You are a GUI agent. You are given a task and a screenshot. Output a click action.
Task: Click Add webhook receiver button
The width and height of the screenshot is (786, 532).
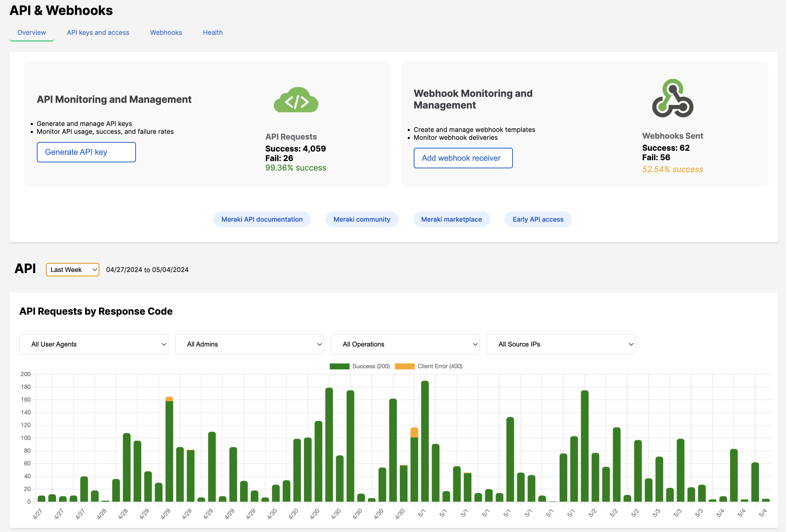click(463, 158)
